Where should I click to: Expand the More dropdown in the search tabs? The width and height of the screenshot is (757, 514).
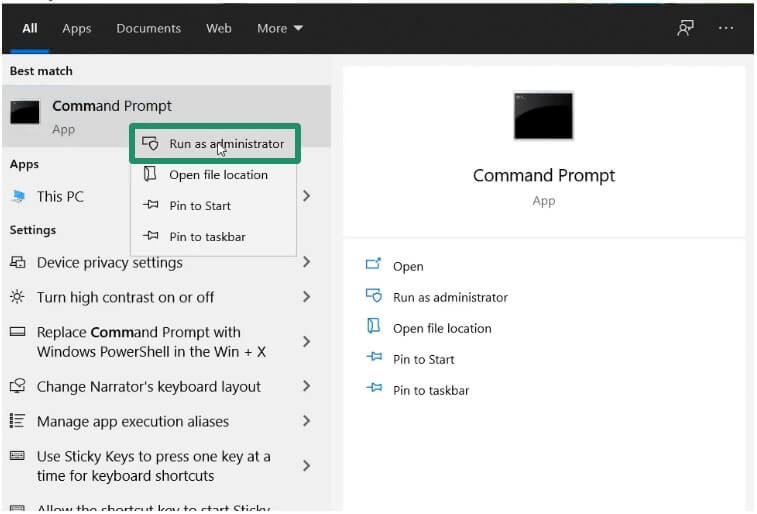pyautogui.click(x=279, y=28)
